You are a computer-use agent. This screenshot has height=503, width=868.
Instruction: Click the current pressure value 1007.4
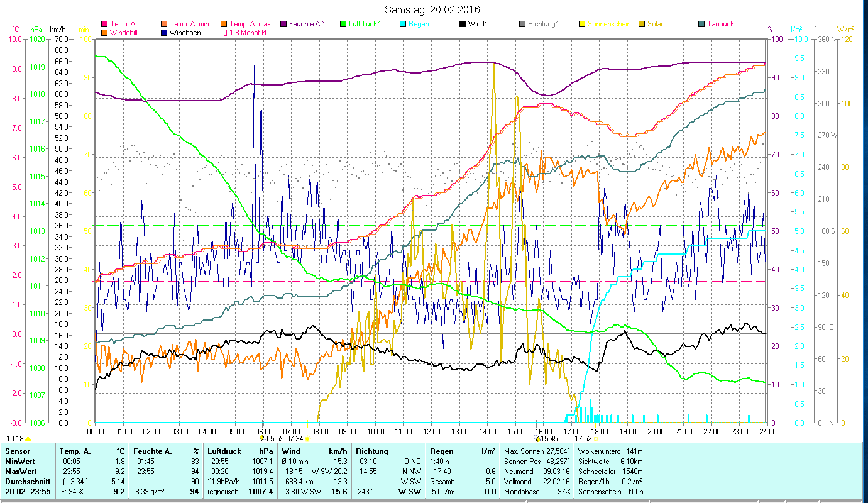click(x=261, y=492)
